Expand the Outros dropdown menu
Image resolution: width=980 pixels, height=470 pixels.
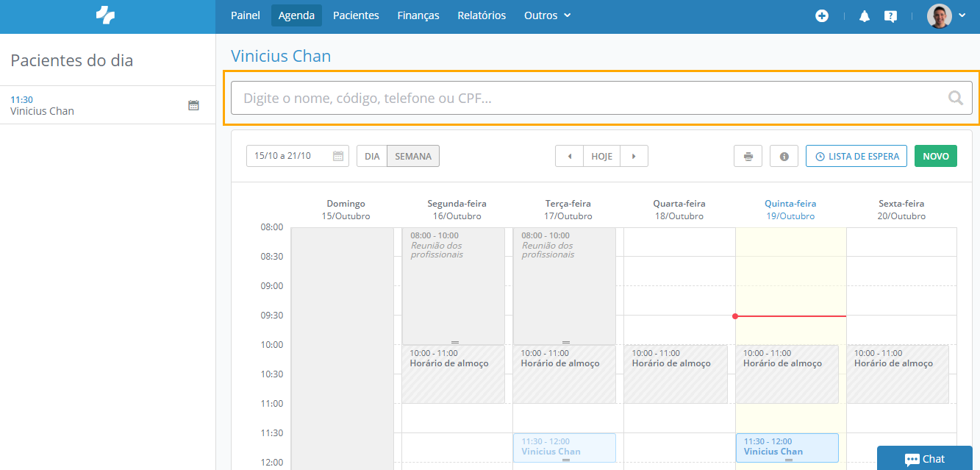(x=547, y=15)
